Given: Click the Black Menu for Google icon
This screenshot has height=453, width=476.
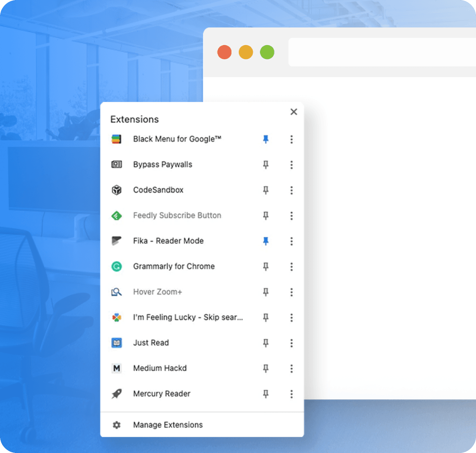Looking at the screenshot, I should point(117,139).
